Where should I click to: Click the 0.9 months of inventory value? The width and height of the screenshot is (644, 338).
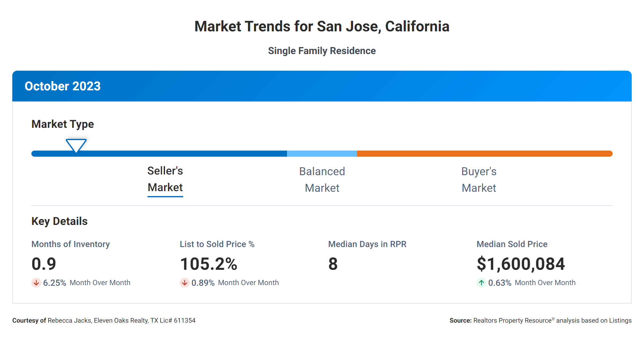(44, 264)
